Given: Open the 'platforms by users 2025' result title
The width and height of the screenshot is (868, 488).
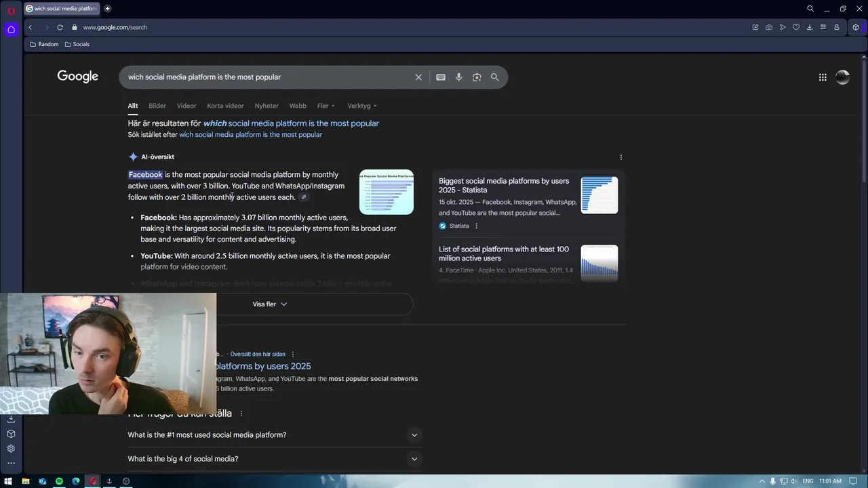Looking at the screenshot, I should click(x=263, y=366).
